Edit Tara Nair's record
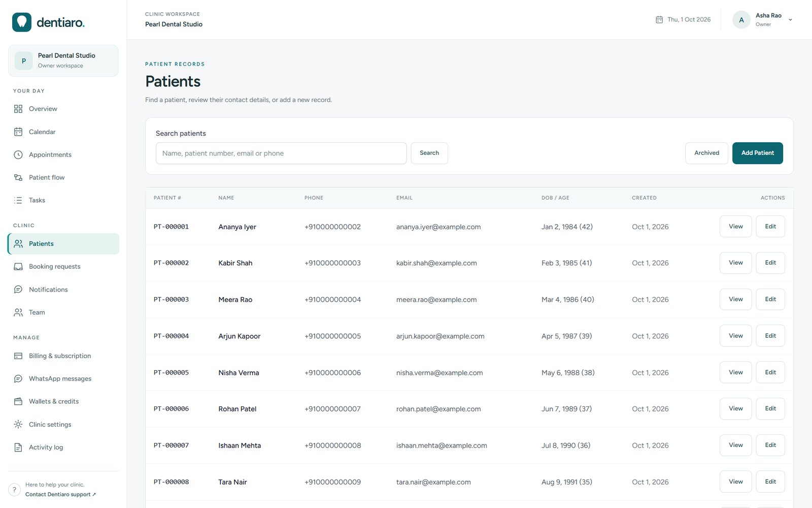The height and width of the screenshot is (508, 812). [x=770, y=482]
